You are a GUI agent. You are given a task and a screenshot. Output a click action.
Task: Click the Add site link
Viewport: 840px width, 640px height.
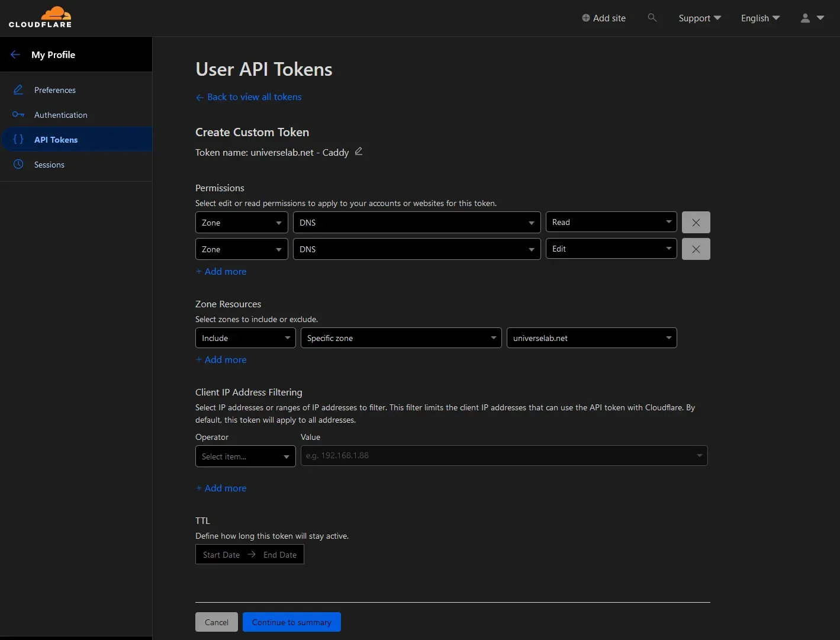pyautogui.click(x=604, y=18)
